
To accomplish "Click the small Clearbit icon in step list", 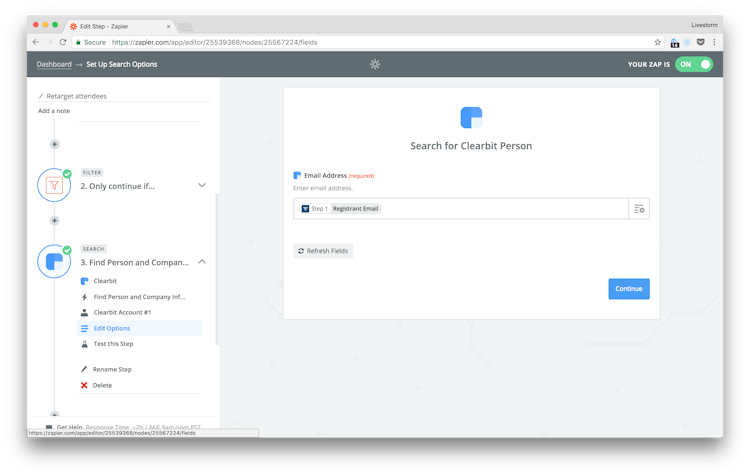I will coord(85,281).
